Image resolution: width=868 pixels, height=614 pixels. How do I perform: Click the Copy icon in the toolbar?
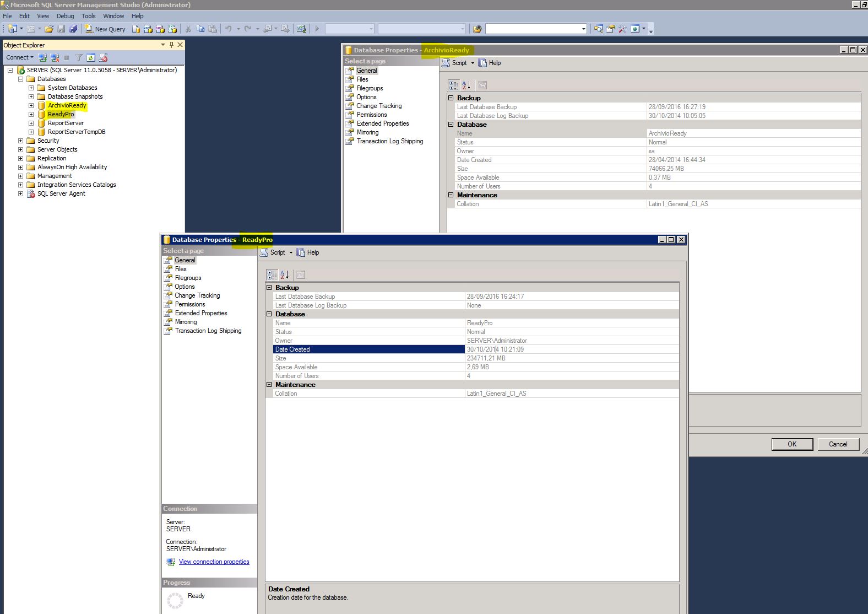point(200,29)
